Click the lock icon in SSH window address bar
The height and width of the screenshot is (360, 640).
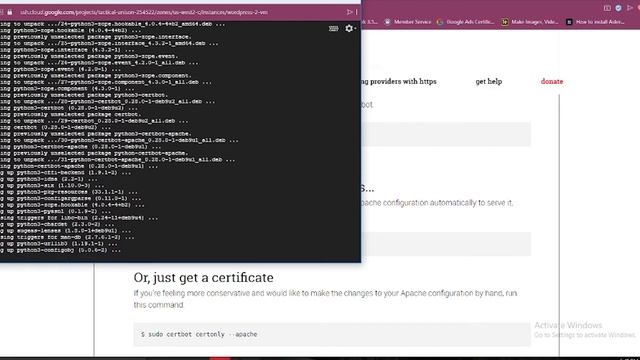[9, 12]
